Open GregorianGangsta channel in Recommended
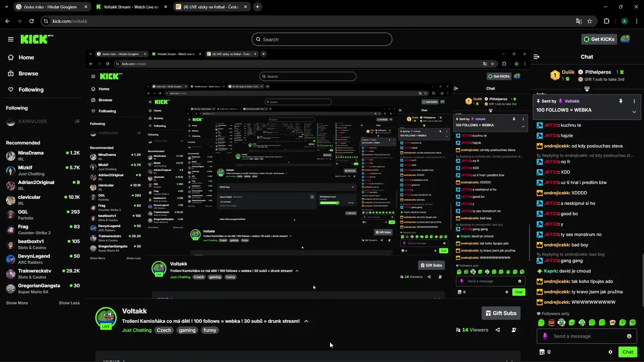The image size is (644, 362). pos(43,289)
